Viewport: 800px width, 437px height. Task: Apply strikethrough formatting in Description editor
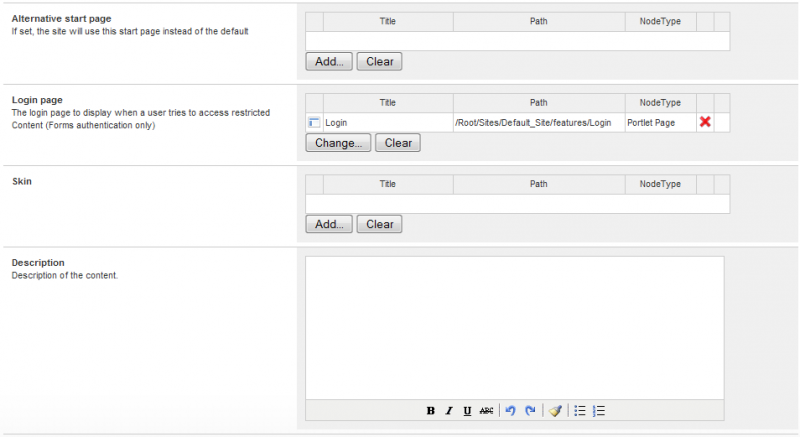(x=486, y=410)
